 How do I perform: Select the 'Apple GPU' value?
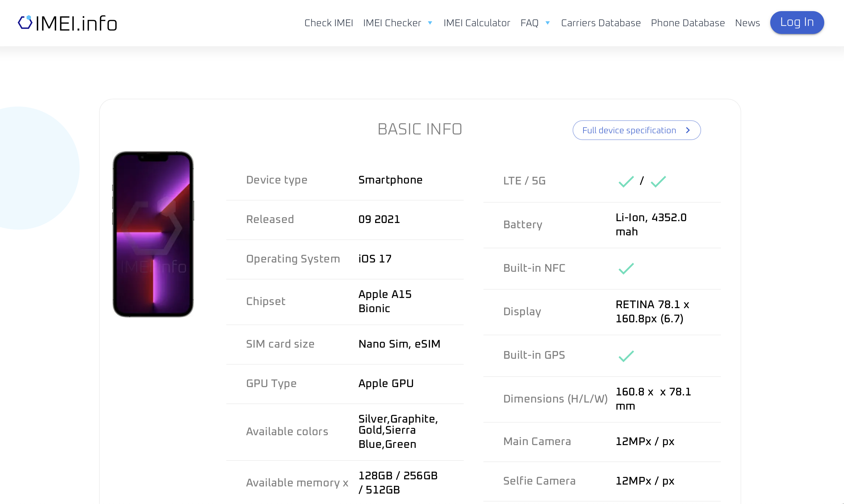click(386, 383)
